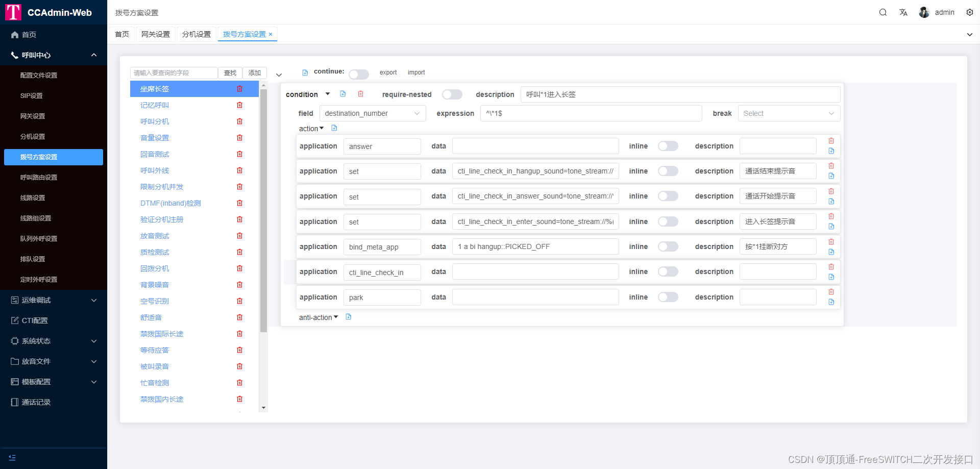Open the global search magnifier in the header
Image resolution: width=980 pixels, height=469 pixels.
[x=883, y=12]
